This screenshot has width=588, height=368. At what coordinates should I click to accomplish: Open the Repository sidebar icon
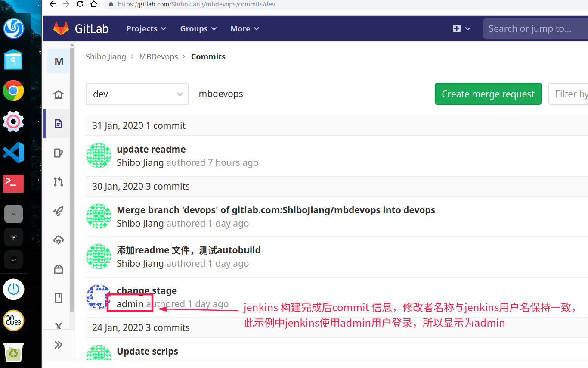coord(59,124)
